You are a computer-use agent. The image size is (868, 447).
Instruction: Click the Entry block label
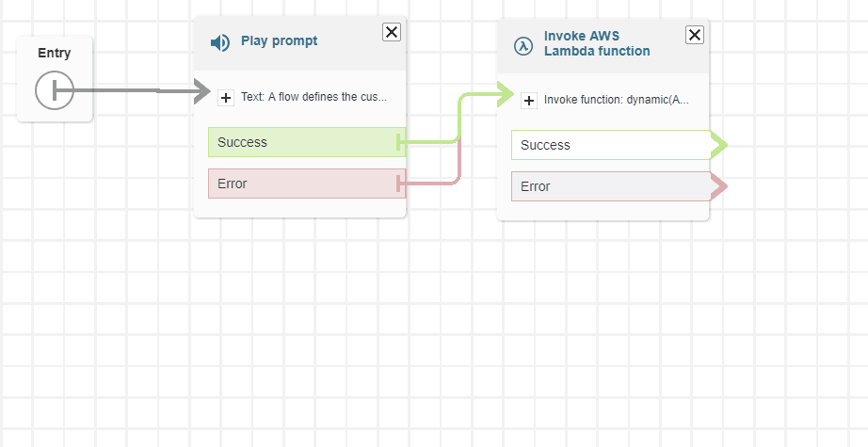pyautogui.click(x=55, y=53)
